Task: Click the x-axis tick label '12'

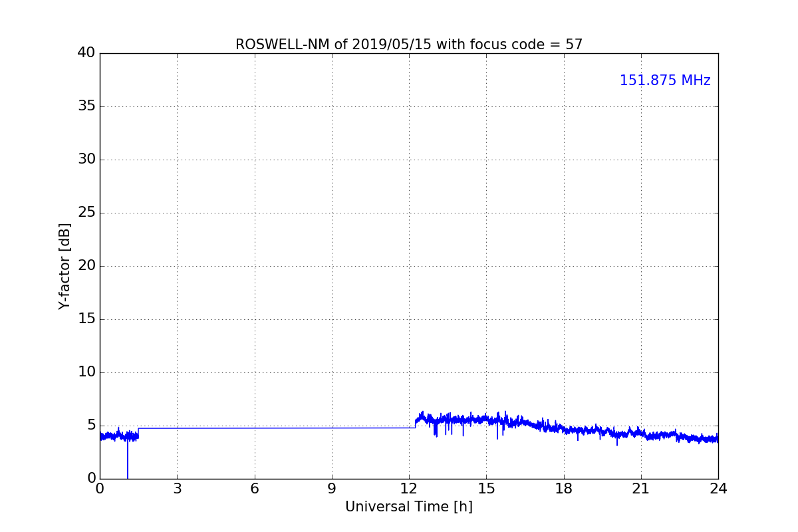Action: click(409, 489)
